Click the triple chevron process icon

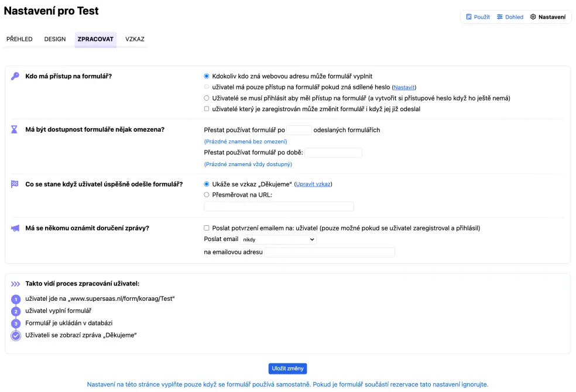(16, 284)
